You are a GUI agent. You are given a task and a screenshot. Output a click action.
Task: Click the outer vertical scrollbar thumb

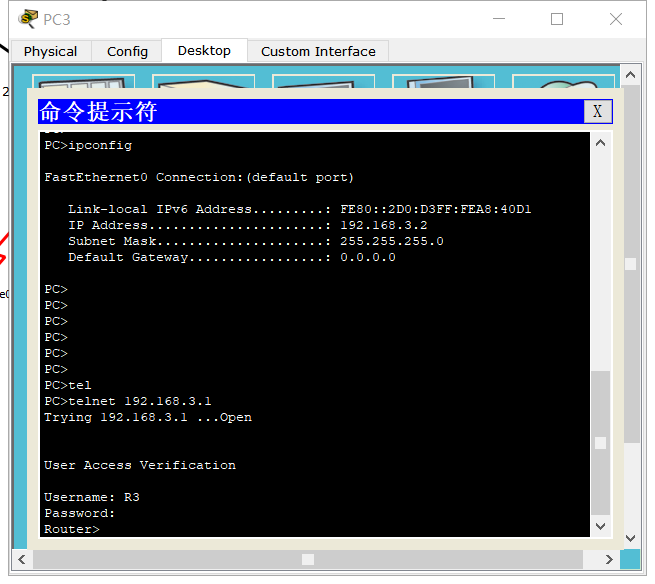coord(630,264)
